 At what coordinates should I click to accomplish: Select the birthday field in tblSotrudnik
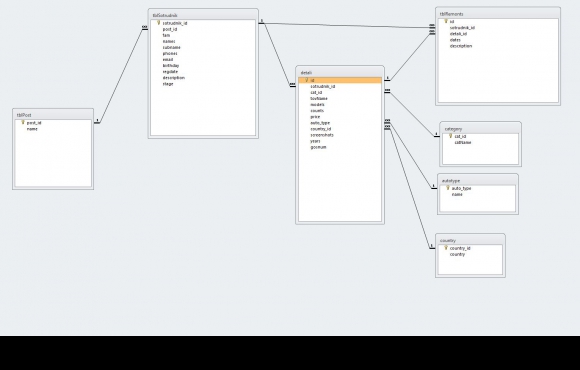[171, 65]
